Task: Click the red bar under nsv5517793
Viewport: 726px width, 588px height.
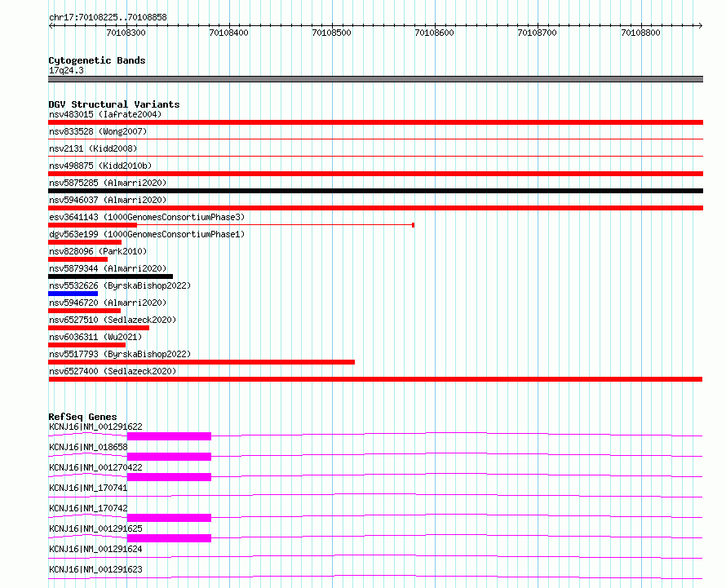Action: tap(201, 362)
